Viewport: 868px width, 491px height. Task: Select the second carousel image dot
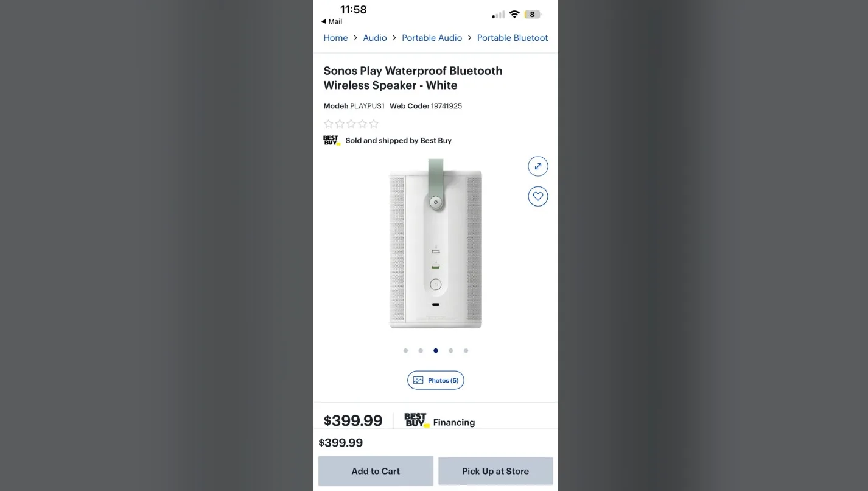(421, 351)
